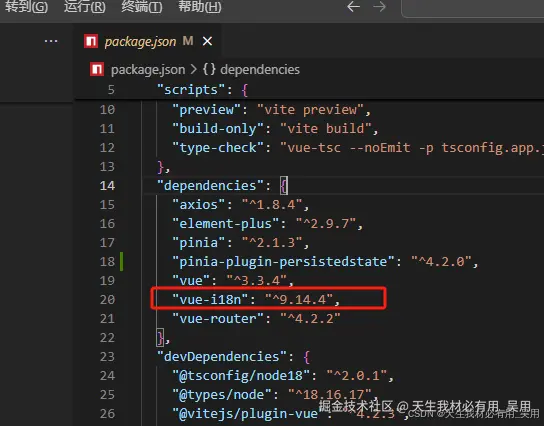
Task: Open the sidebar more actions ellipsis
Action: tap(51, 41)
